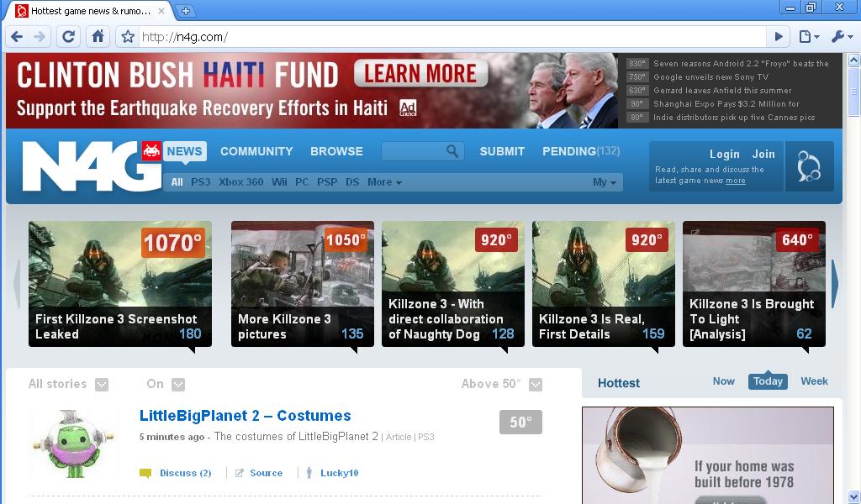Screen dimensions: 861x504
Task: Reload the page with the refresh icon
Action: click(x=69, y=37)
